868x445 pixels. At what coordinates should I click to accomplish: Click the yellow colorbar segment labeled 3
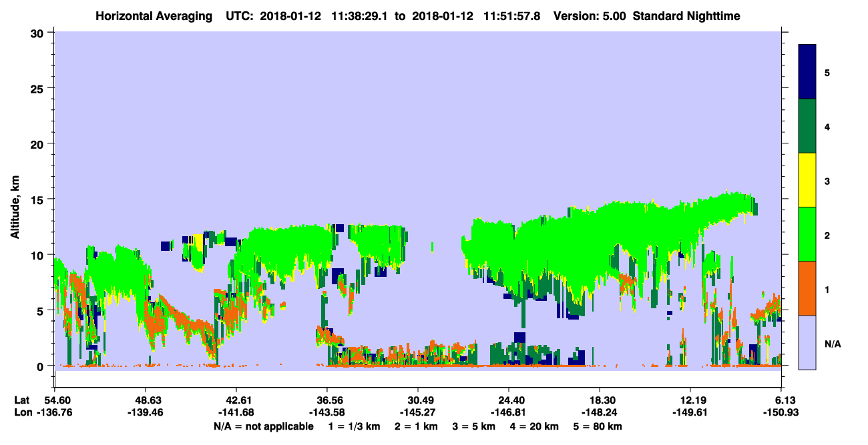pos(807,180)
